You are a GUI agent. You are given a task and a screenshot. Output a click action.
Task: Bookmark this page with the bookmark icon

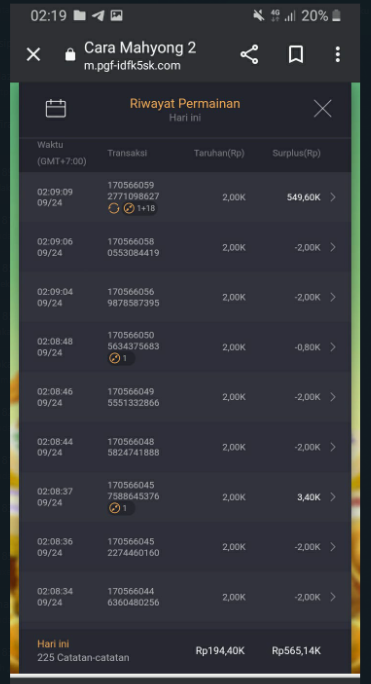(x=296, y=55)
